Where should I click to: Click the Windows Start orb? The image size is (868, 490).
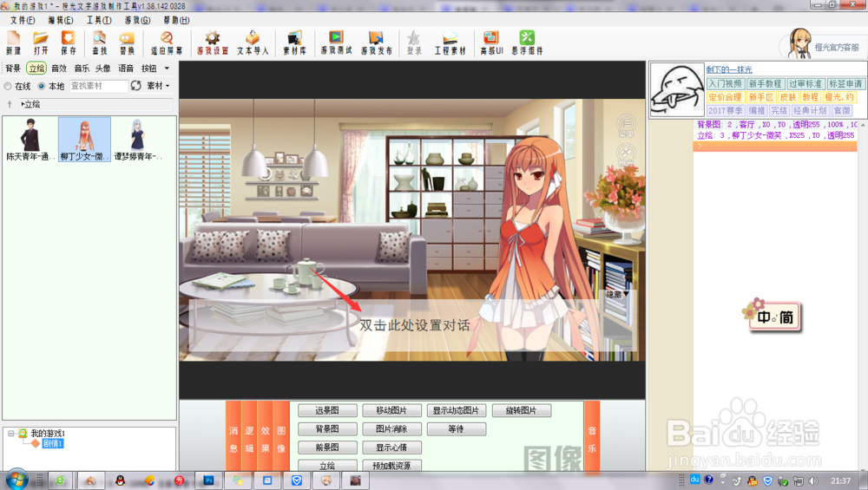coord(16,480)
